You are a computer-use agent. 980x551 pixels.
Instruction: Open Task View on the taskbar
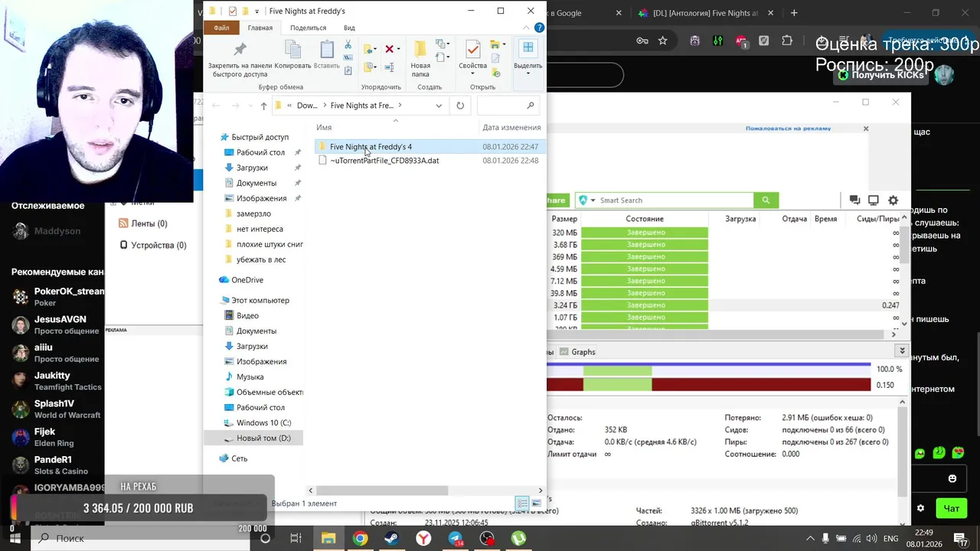click(x=296, y=539)
